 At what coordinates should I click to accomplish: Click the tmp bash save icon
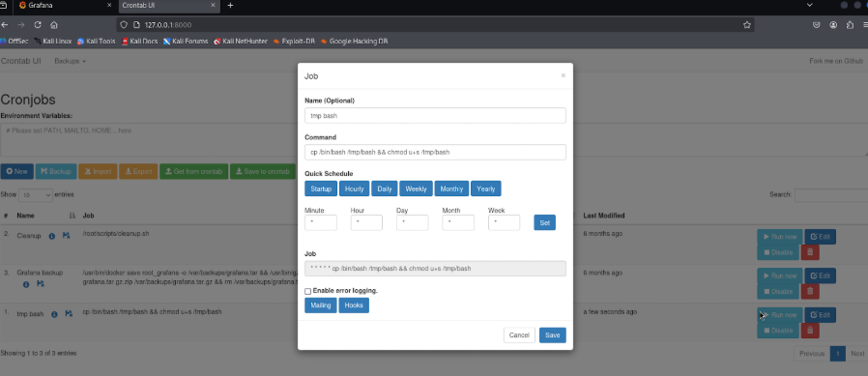pyautogui.click(x=69, y=314)
